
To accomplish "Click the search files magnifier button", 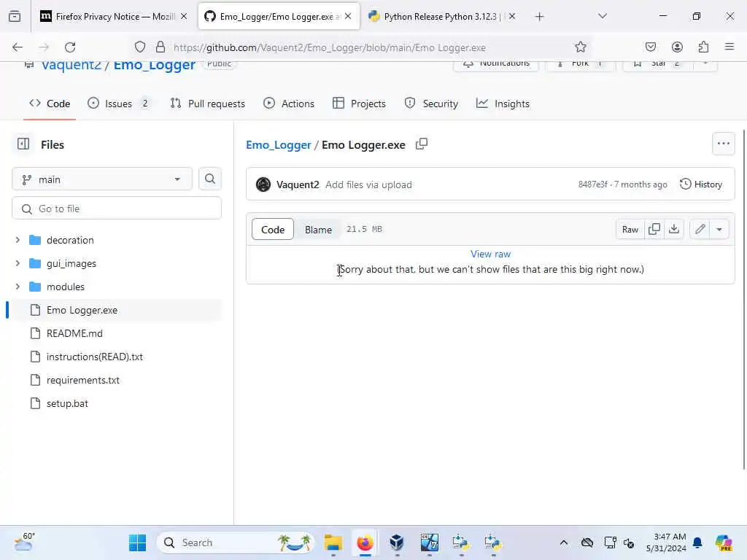I will 210,179.
